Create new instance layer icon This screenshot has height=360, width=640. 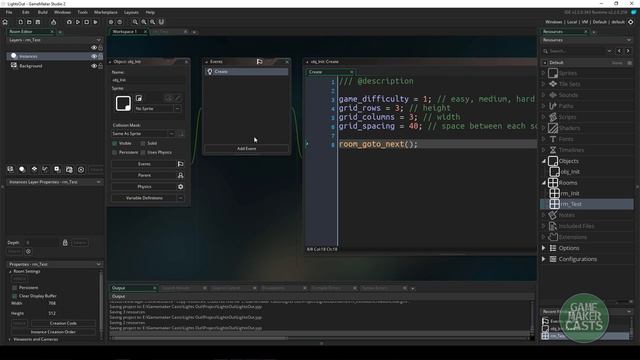pos(22,169)
